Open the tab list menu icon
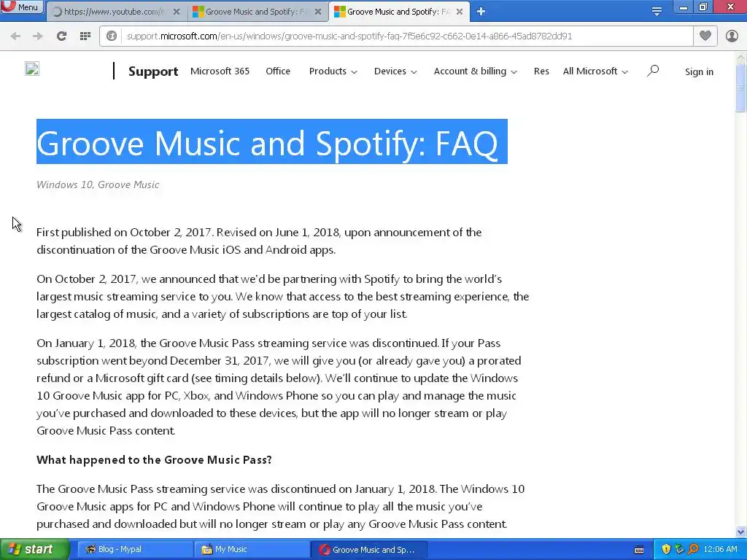 point(657,12)
